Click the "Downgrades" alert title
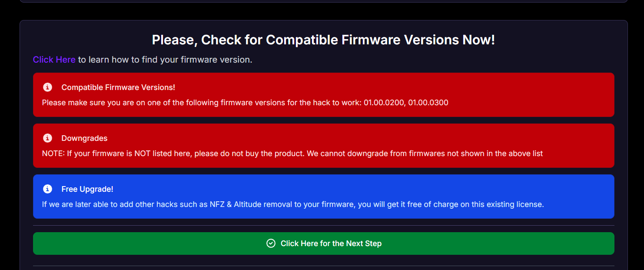 [84, 138]
